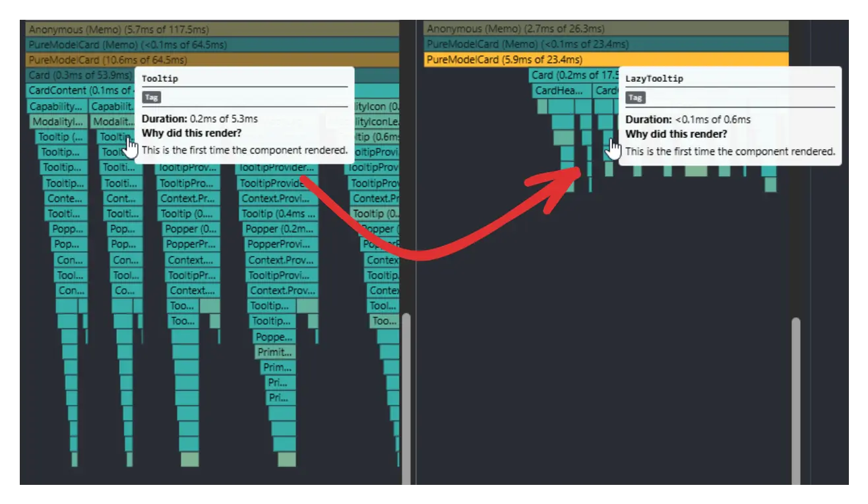Select the yellow PureModelCard 5.9ms bar
This screenshot has width=868, height=504.
(606, 59)
